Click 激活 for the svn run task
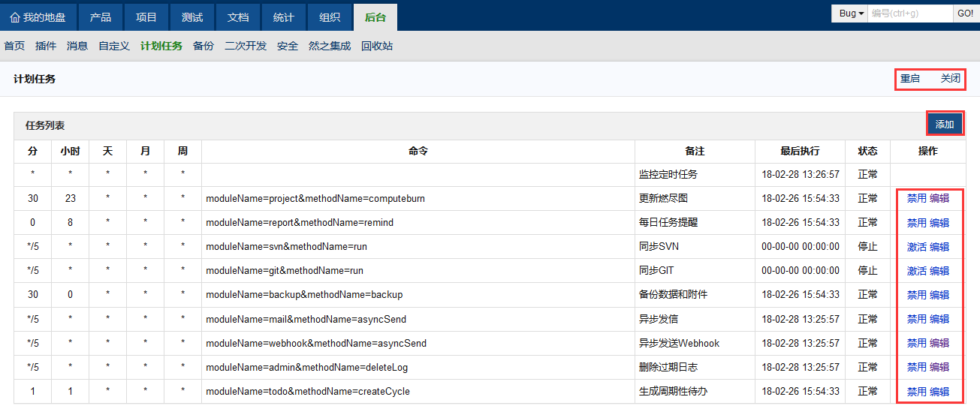 [916, 247]
